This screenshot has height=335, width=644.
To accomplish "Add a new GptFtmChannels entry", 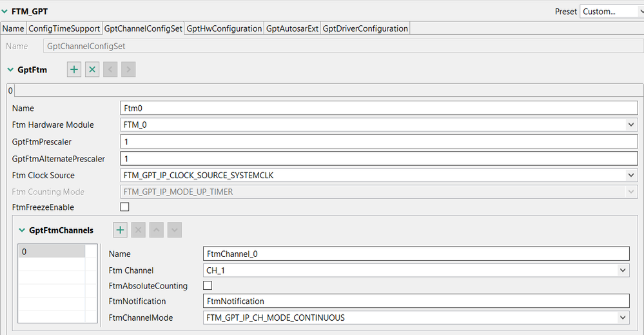I will pos(121,230).
